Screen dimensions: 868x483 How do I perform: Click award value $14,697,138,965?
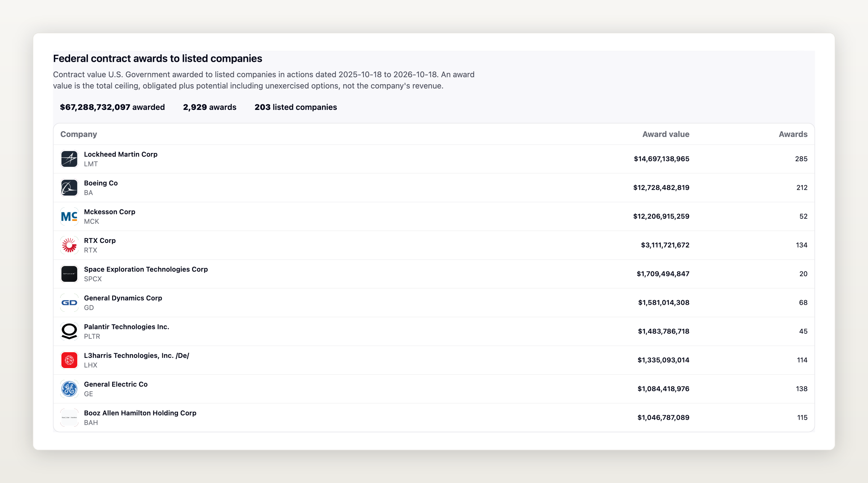(661, 159)
